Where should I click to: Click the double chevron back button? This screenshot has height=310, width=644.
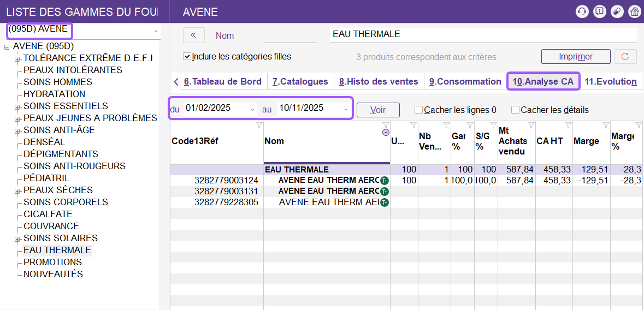point(193,35)
